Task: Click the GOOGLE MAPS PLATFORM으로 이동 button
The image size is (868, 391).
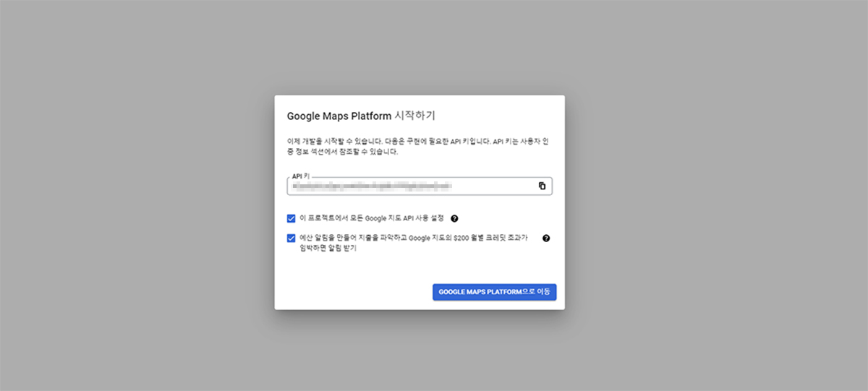Action: tap(494, 292)
